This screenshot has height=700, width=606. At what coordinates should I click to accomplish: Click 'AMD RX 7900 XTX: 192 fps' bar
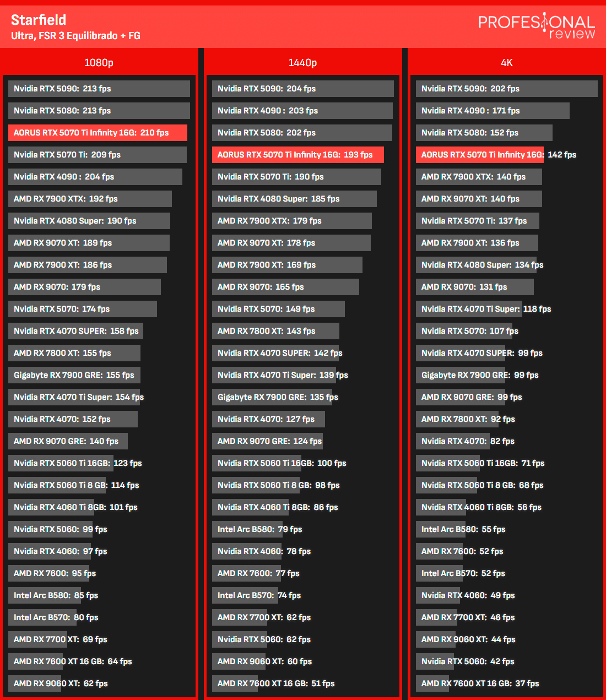coord(90,199)
